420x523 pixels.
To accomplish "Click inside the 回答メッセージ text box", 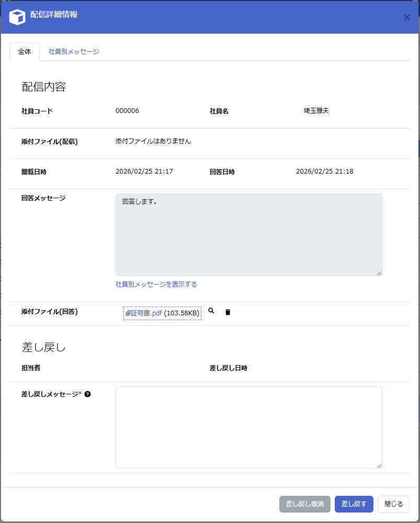I will [248, 235].
